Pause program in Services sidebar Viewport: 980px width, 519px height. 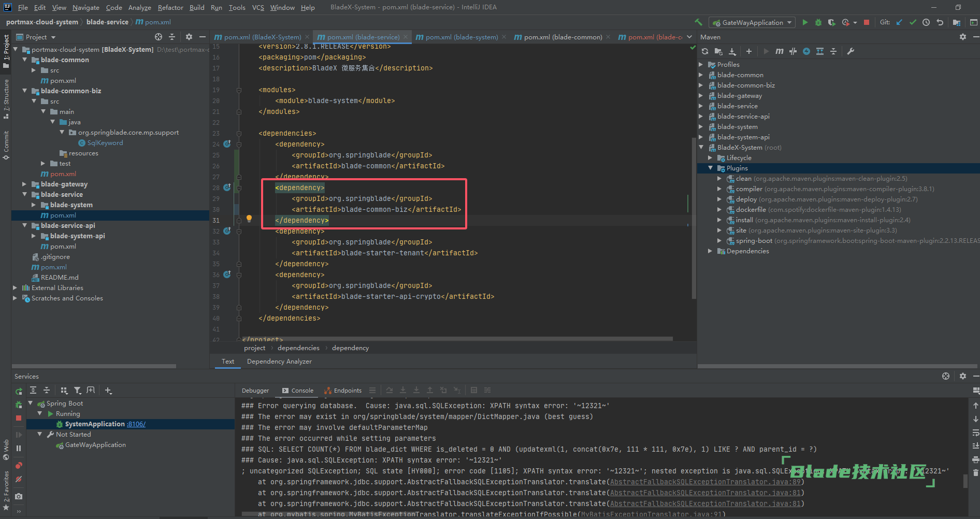(x=19, y=449)
